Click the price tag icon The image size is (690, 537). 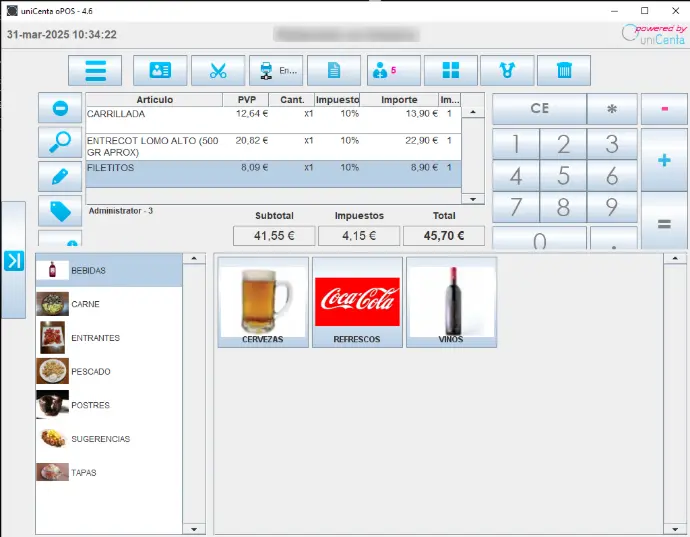pos(59,210)
